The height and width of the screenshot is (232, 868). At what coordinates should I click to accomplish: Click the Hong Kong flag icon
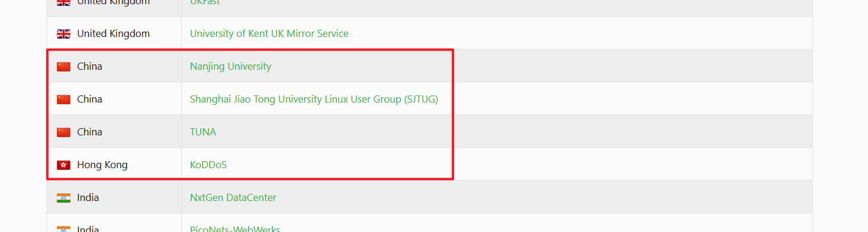pyautogui.click(x=63, y=165)
